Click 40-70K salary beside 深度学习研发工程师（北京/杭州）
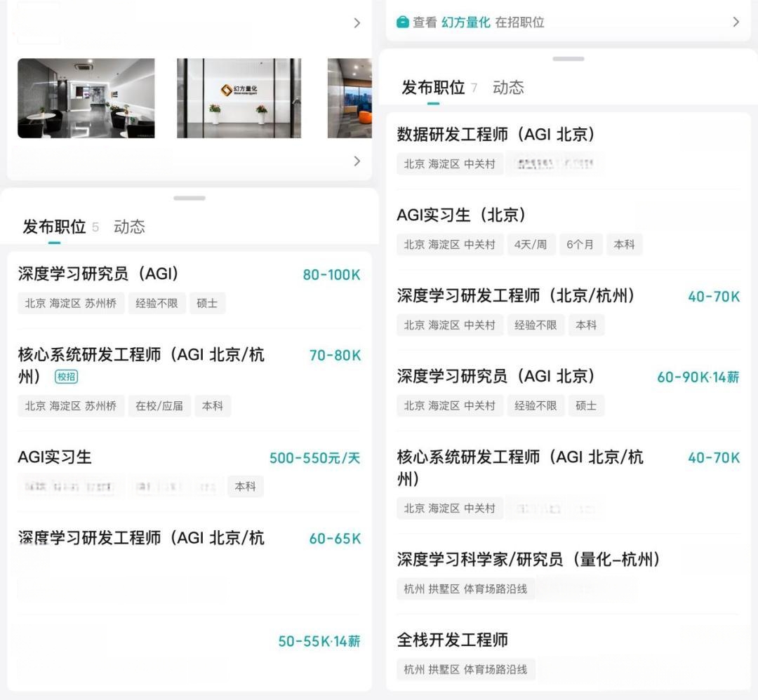 tap(714, 297)
